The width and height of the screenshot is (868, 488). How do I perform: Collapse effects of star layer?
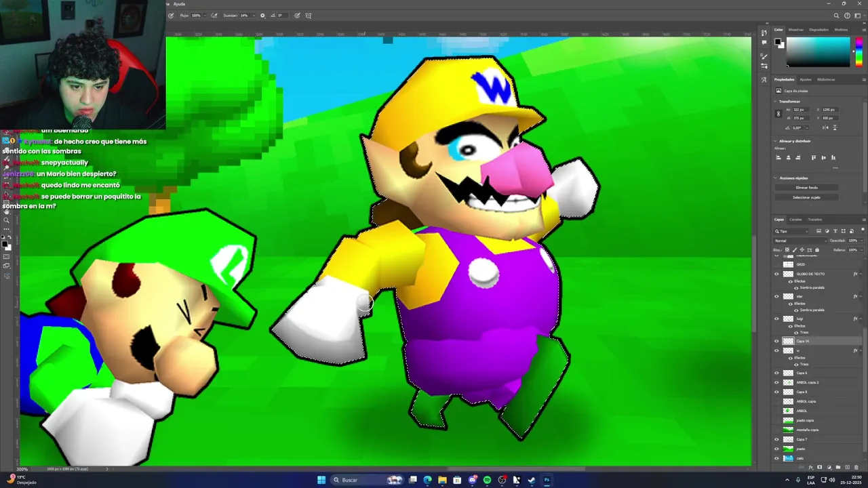(x=862, y=296)
